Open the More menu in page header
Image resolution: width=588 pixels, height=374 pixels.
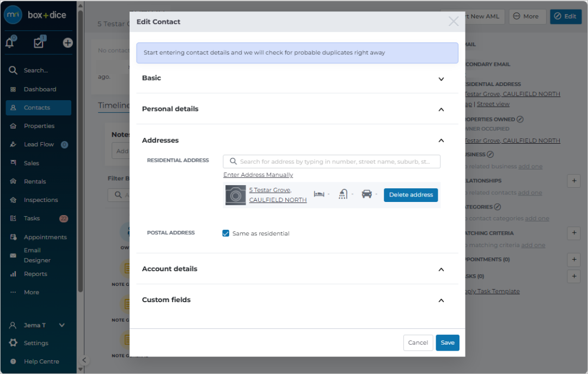[x=526, y=16]
